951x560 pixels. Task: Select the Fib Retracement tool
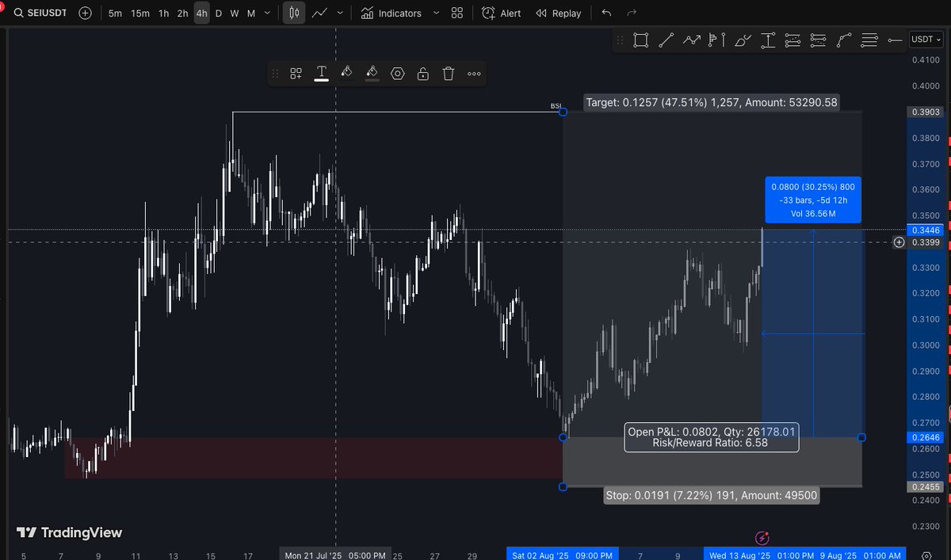tap(869, 40)
